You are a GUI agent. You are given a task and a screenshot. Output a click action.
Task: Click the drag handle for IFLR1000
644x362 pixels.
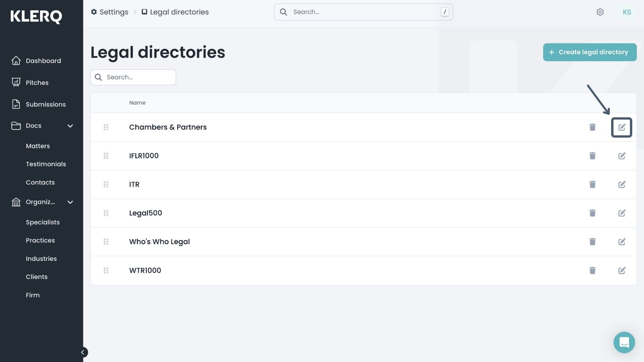click(x=106, y=156)
